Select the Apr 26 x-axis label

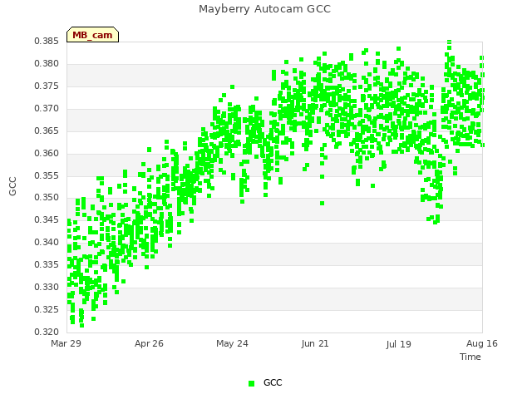[149, 343]
